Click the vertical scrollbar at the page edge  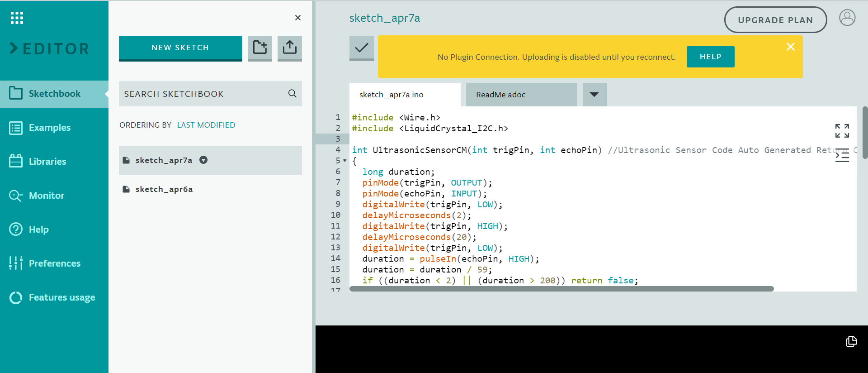(865, 133)
